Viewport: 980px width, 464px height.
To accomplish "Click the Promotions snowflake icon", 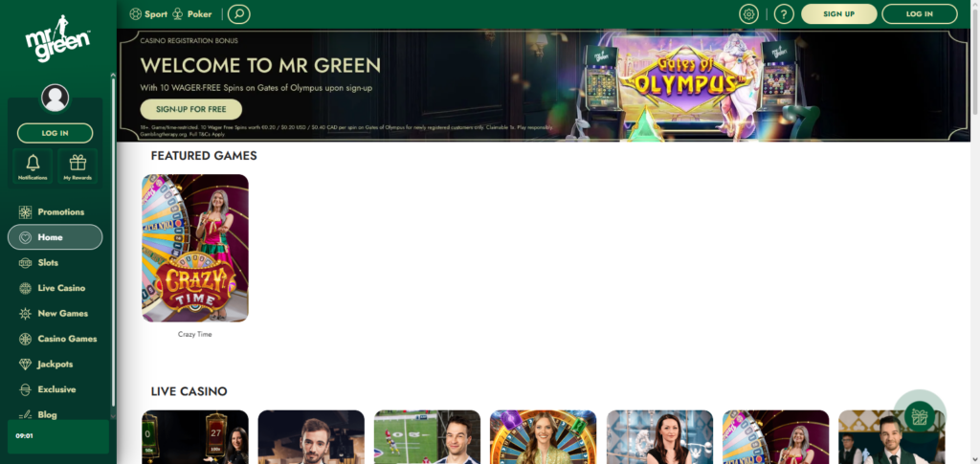I will point(25,212).
